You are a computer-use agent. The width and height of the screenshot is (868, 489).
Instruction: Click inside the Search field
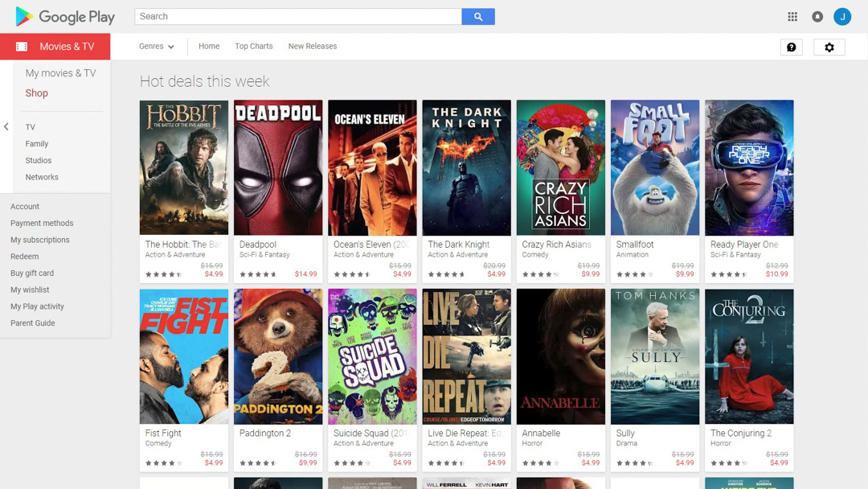click(x=298, y=17)
